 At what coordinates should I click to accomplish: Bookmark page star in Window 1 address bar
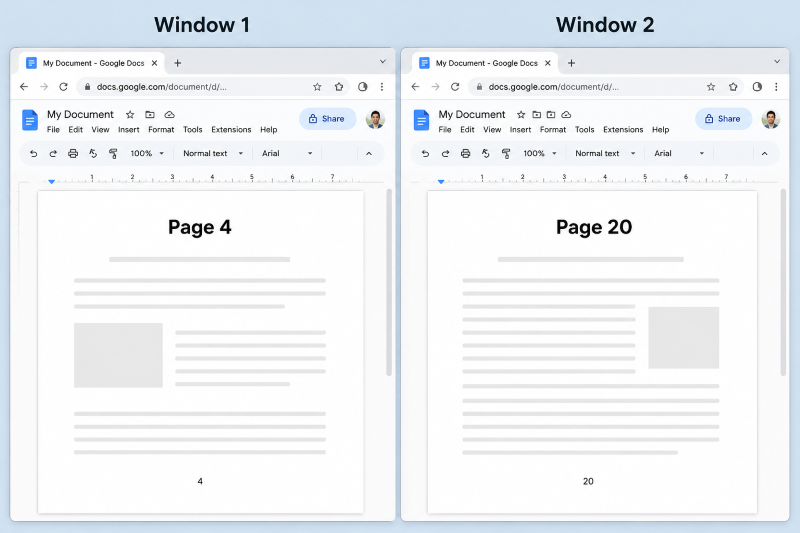coord(317,87)
